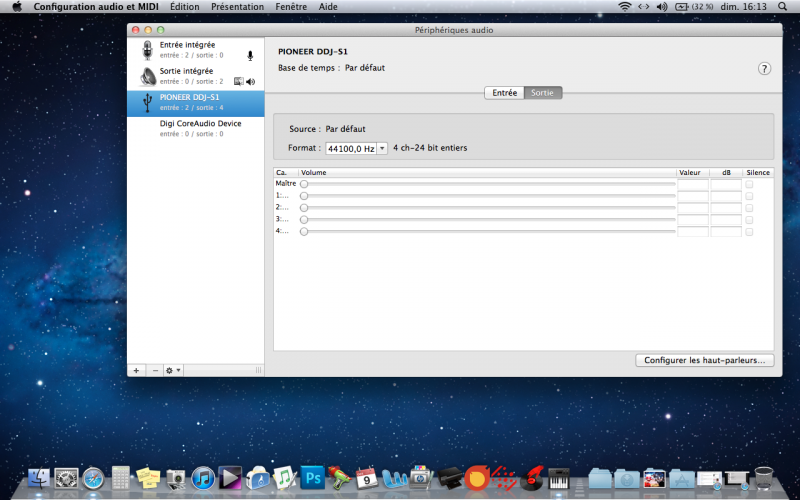Toggle Silence checkbox for channel 4
This screenshot has height=500, width=800.
click(749, 232)
